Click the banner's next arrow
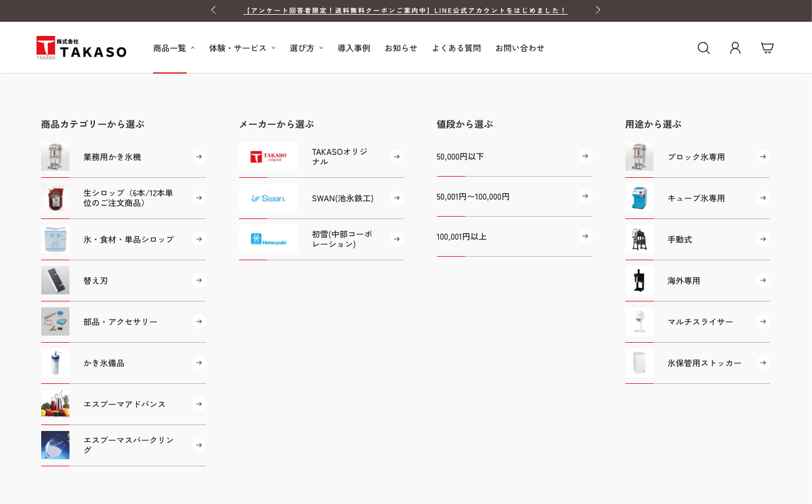 598,10
